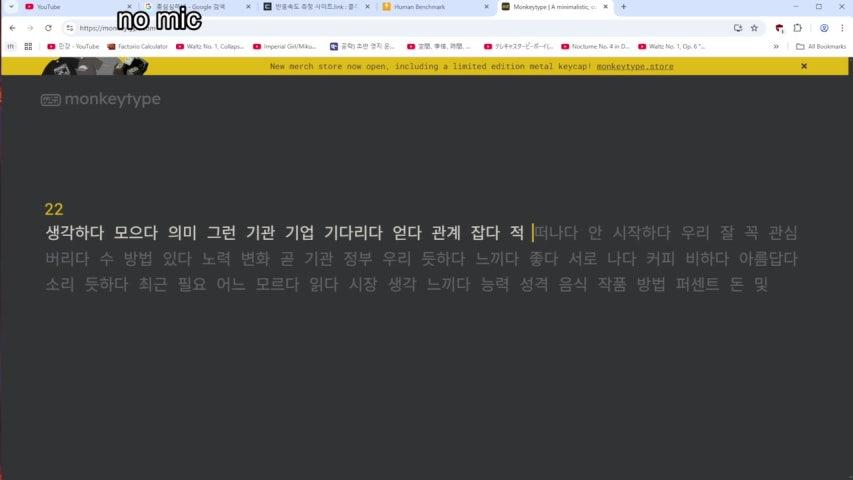
Task: Open a new browser tab
Action: [x=624, y=7]
